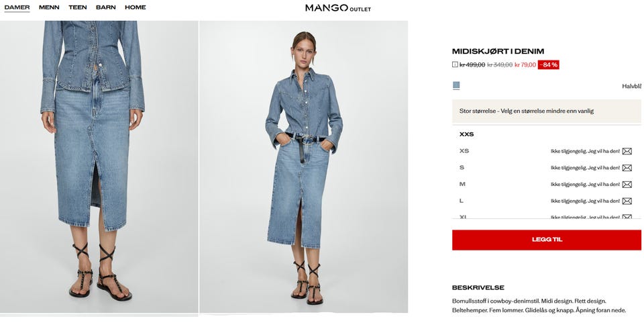Add product with LEGG TIL button

pos(546,240)
